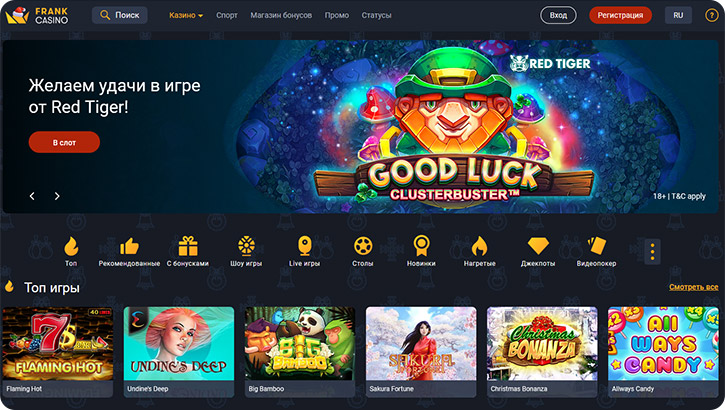Open the С бонусами gift icon
Screen dimensions: 725x410
[188, 246]
